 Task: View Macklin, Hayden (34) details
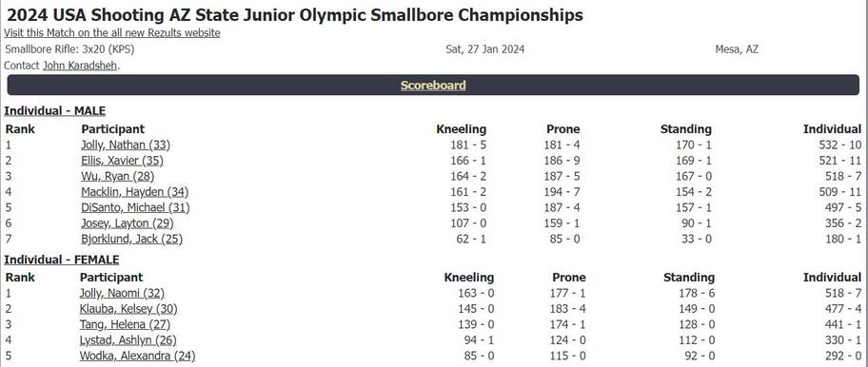[x=134, y=192]
